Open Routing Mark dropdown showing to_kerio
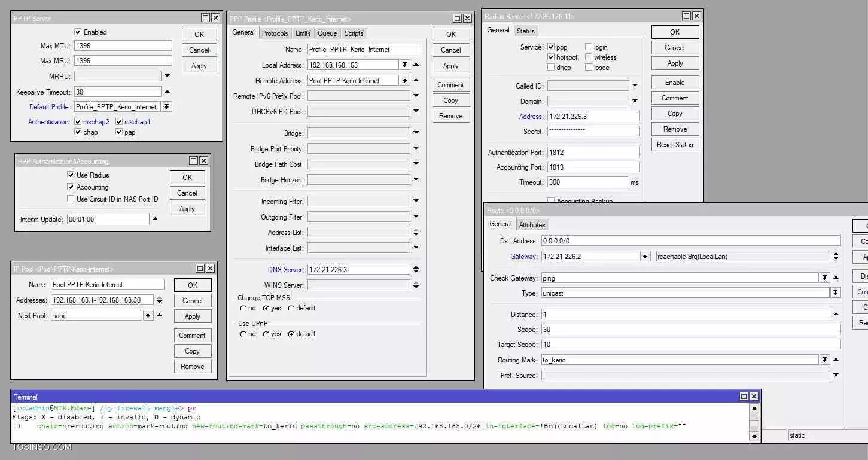This screenshot has width=868, height=460. pyautogui.click(x=824, y=360)
